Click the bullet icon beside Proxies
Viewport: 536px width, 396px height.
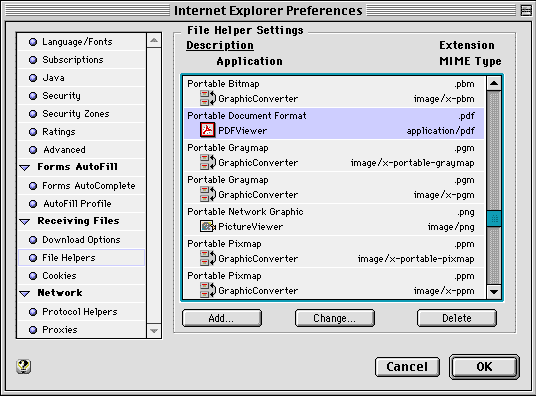tap(33, 330)
